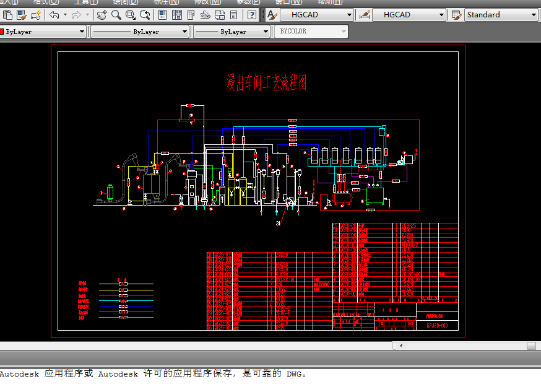Image resolution: width=541 pixels, height=392 pixels.
Task: Show the Tool Palettes window icon
Action: pyautogui.click(x=191, y=15)
